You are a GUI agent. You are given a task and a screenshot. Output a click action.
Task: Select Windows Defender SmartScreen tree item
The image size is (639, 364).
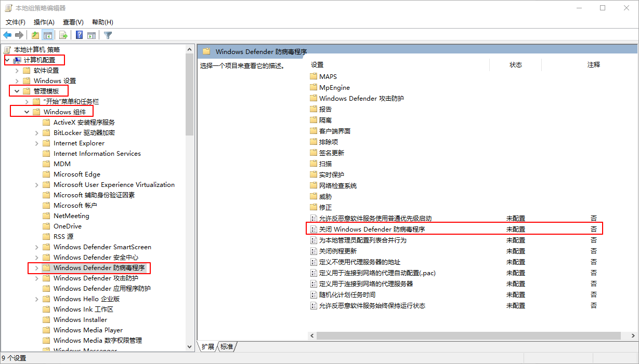coord(102,247)
